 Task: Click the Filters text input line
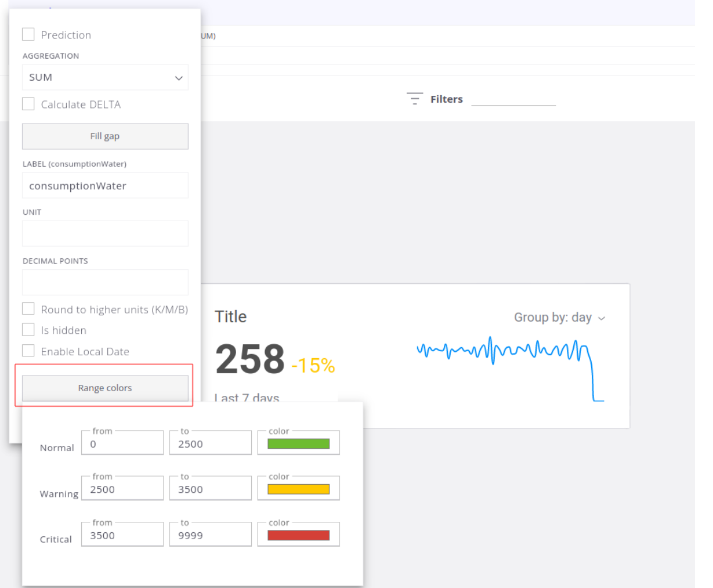tap(513, 100)
